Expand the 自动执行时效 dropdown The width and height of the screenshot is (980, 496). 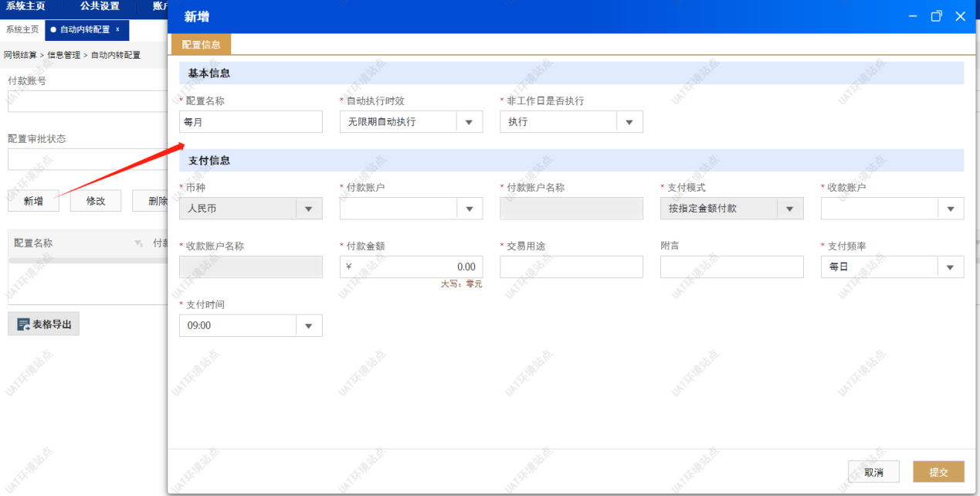(469, 122)
